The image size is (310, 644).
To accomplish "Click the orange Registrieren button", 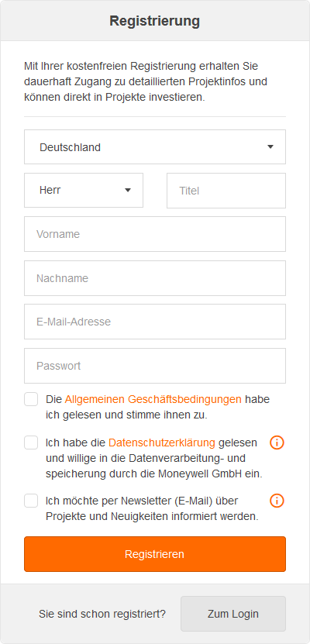I will (155, 554).
